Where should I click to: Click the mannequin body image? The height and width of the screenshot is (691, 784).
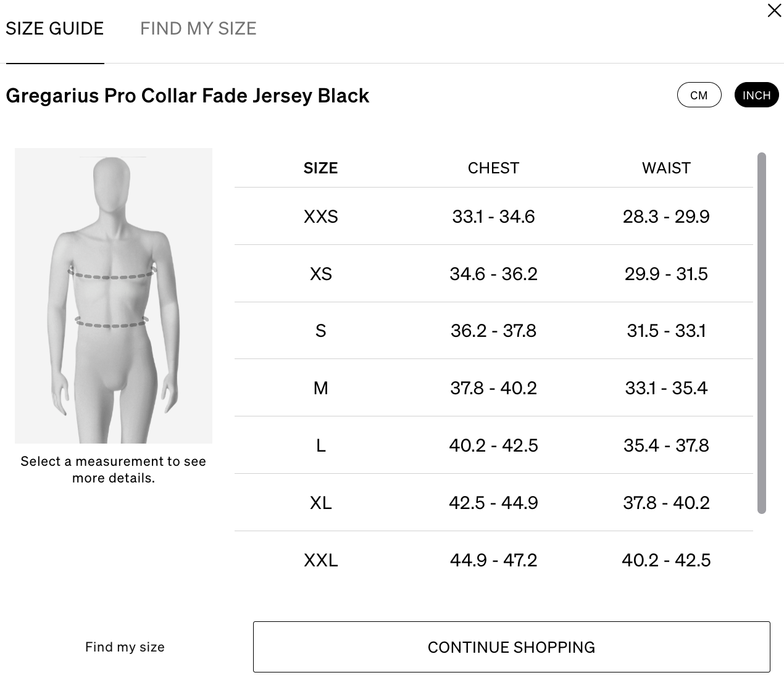coord(114,296)
